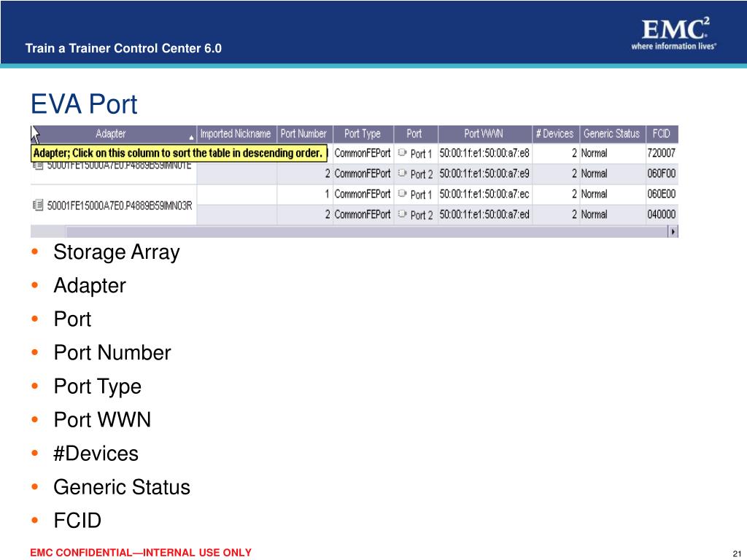Screen dimensions: 747x560
Task: Click the Port 2 label in the a7:e9 row
Action: click(x=421, y=174)
